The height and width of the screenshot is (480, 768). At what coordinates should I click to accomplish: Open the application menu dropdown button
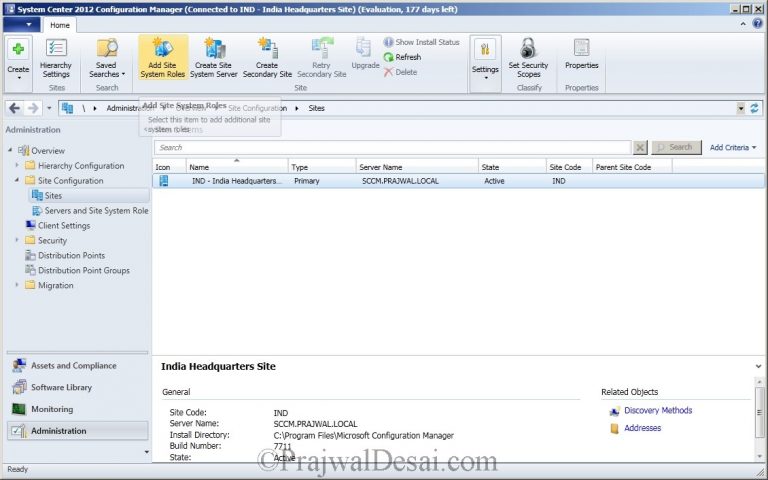[x=22, y=24]
